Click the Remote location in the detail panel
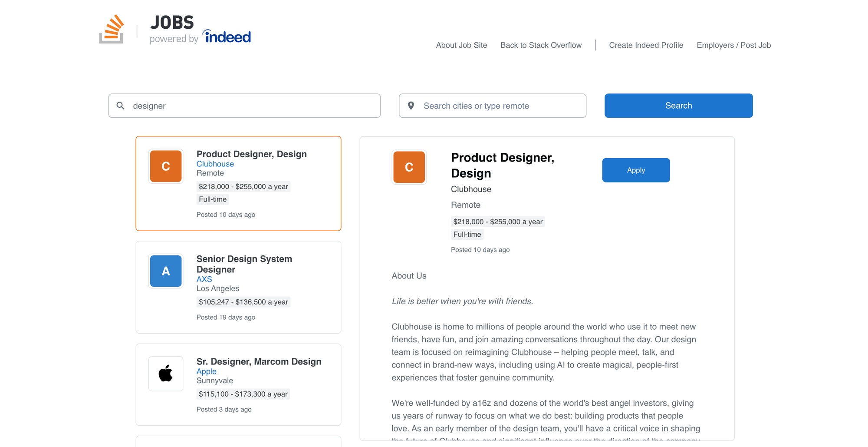Viewport: 868px width, 447px height. [466, 205]
